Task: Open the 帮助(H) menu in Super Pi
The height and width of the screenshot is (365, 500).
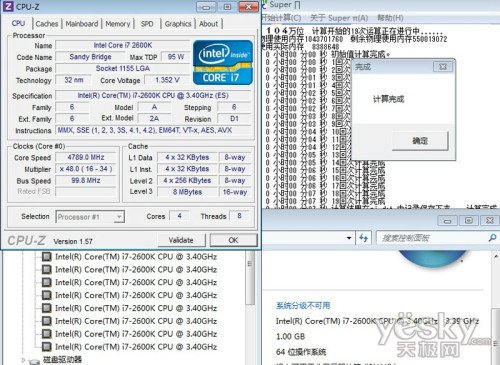Action: pyautogui.click(x=390, y=18)
